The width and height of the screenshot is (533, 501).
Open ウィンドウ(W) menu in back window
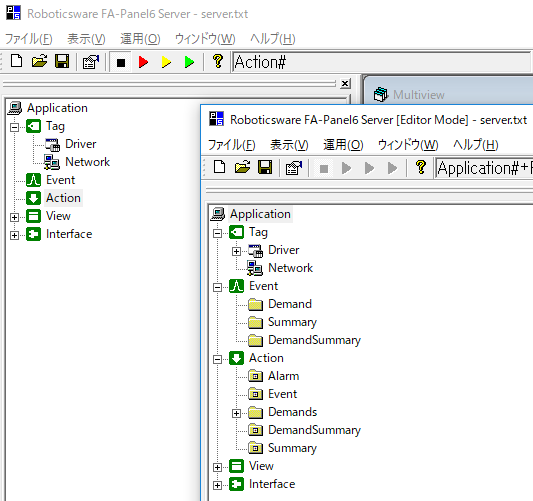[205, 39]
